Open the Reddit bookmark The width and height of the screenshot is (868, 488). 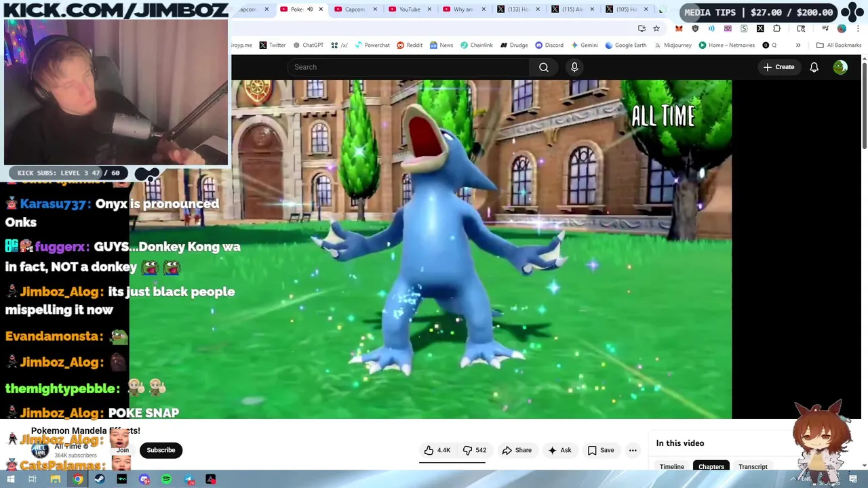(410, 45)
